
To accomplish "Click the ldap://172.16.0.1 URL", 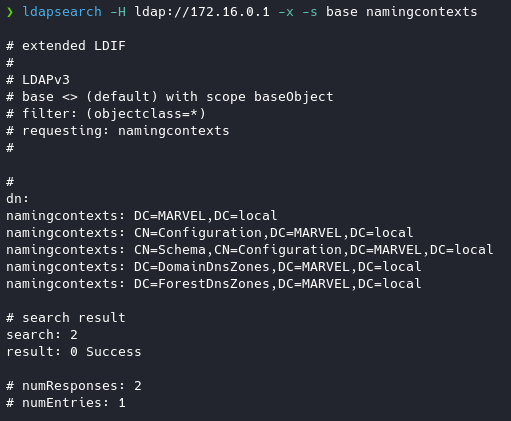I will (202, 12).
